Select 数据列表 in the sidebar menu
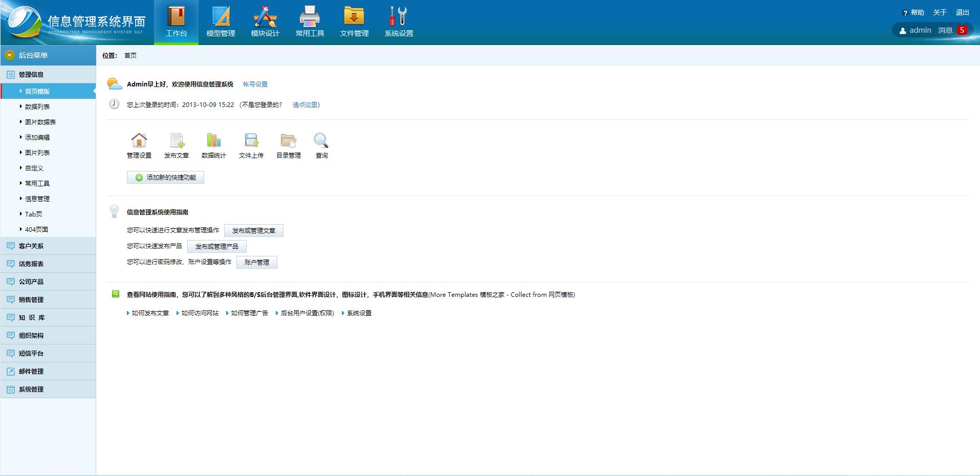This screenshot has height=476, width=980. pyautogui.click(x=37, y=107)
